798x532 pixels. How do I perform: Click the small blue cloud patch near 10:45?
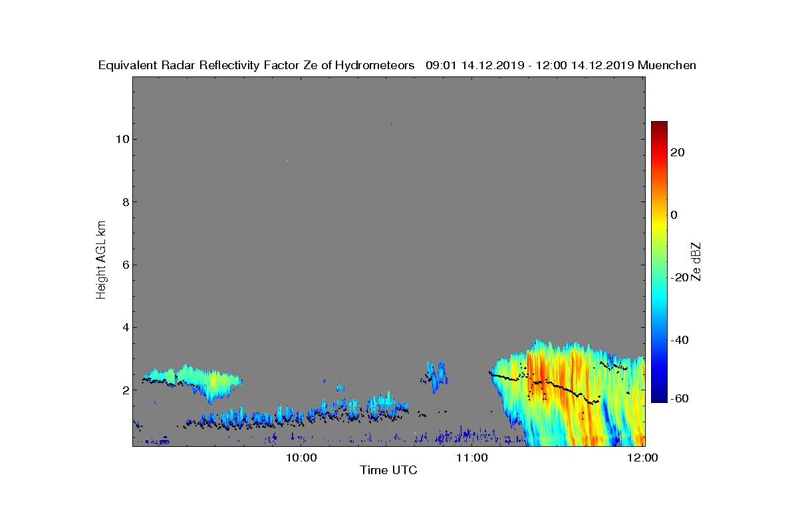tap(436, 376)
